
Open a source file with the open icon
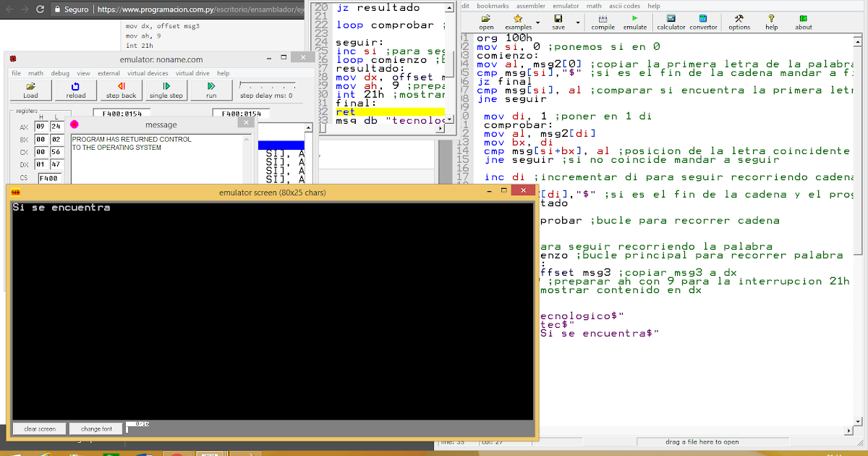486,18
